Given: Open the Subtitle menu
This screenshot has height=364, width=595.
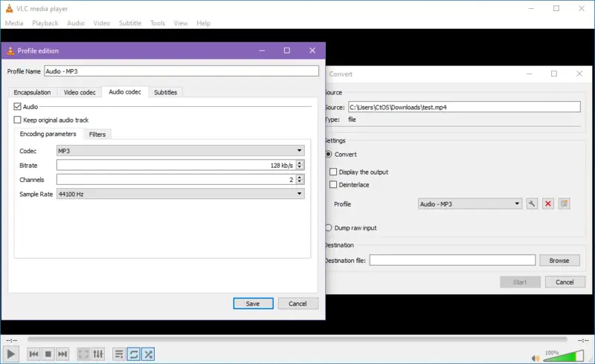Looking at the screenshot, I should pyautogui.click(x=130, y=23).
